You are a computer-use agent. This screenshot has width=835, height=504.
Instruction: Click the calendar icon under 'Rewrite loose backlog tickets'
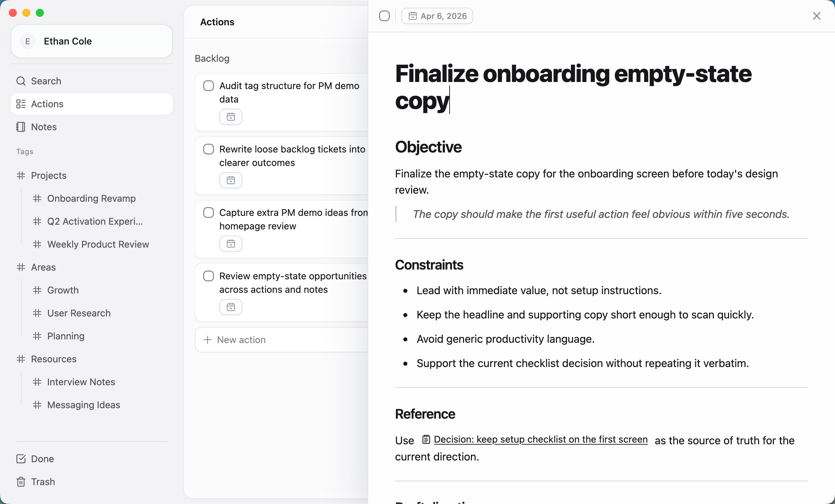pyautogui.click(x=231, y=180)
